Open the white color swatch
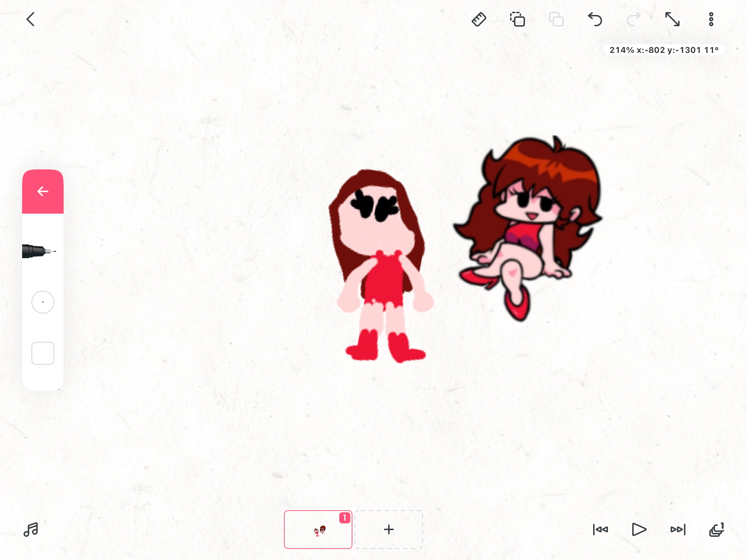 (43, 353)
